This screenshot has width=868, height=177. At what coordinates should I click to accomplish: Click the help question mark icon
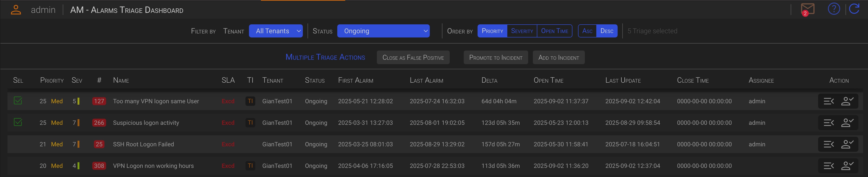point(834,9)
